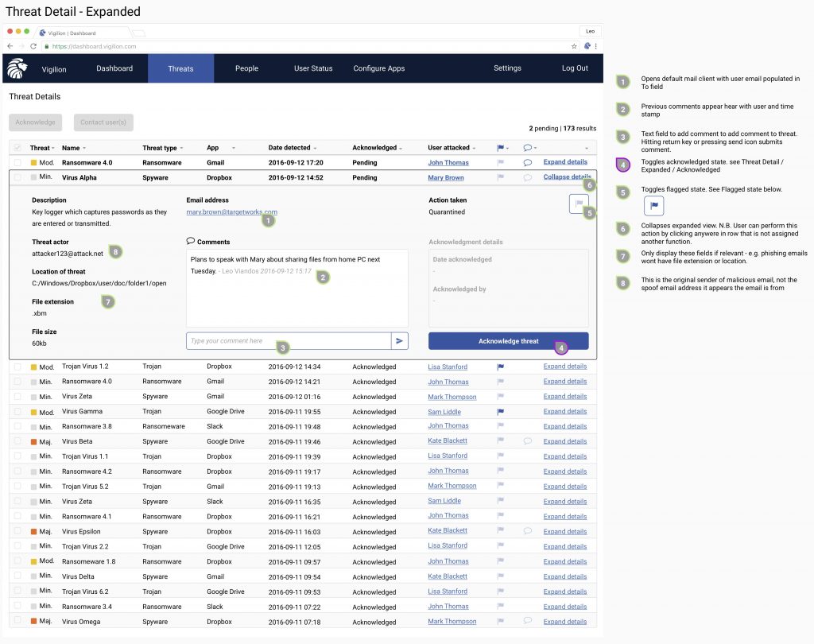Go to the People tab
The image size is (814, 644).
tap(246, 68)
